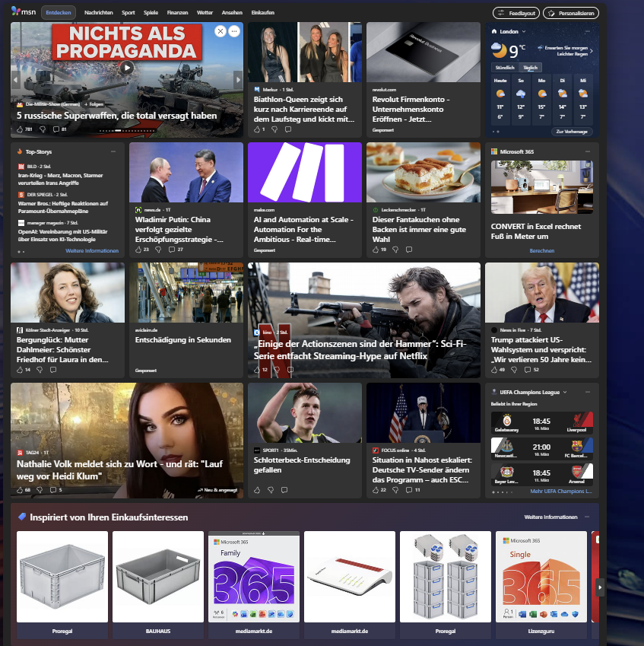Image resolution: width=644 pixels, height=646 pixels.
Task: Click Weitere Informationen in shopping section
Action: tap(550, 517)
